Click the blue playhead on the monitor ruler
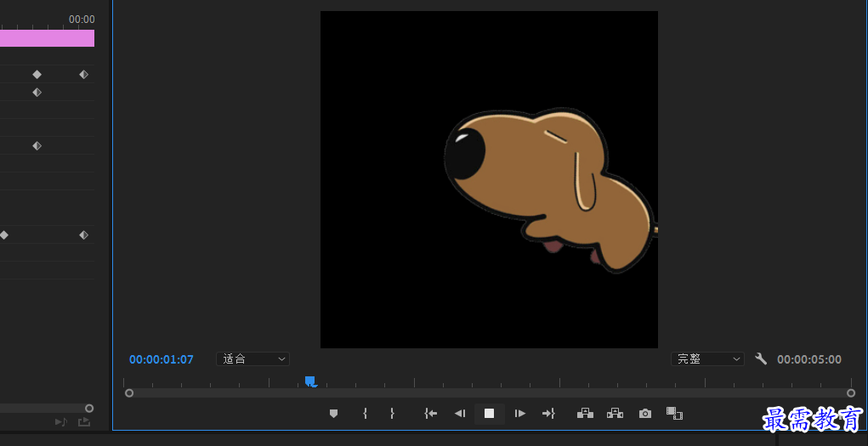This screenshot has height=446, width=868. point(310,381)
